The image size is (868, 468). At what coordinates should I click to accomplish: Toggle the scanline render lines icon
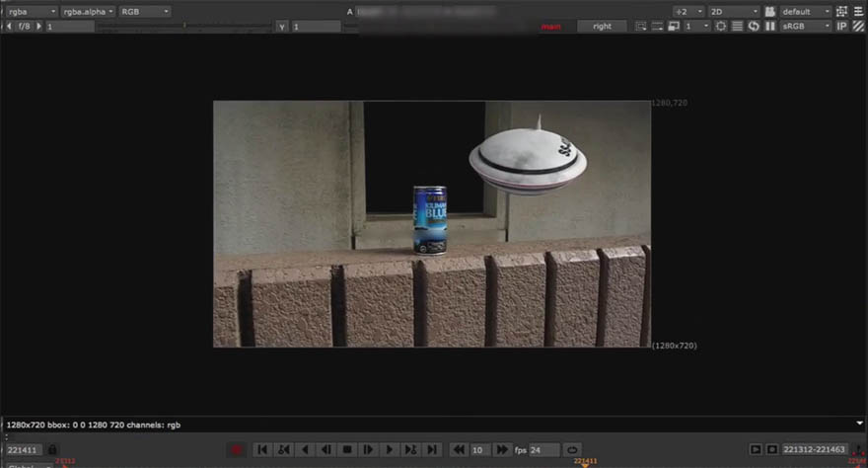738,26
